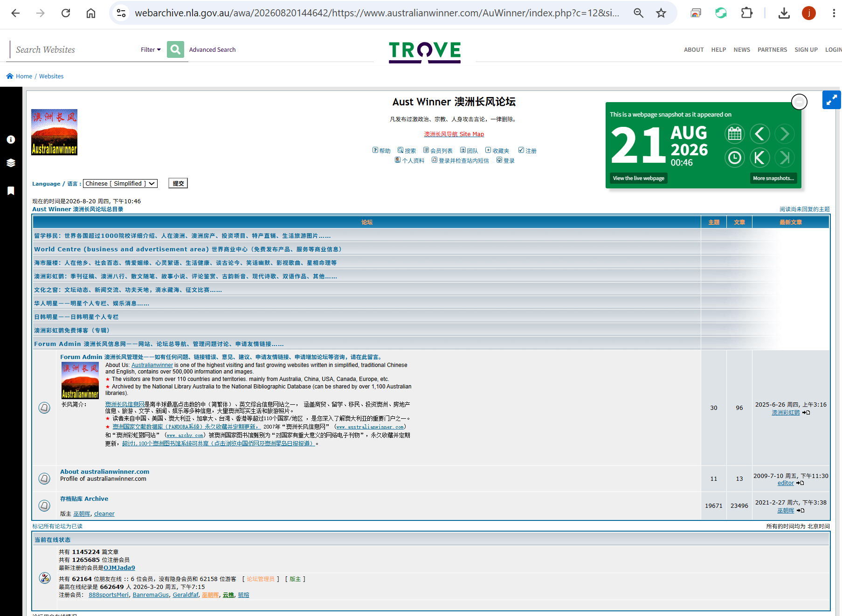
Task: Open the layers icon in the black sidebar
Action: click(11, 163)
